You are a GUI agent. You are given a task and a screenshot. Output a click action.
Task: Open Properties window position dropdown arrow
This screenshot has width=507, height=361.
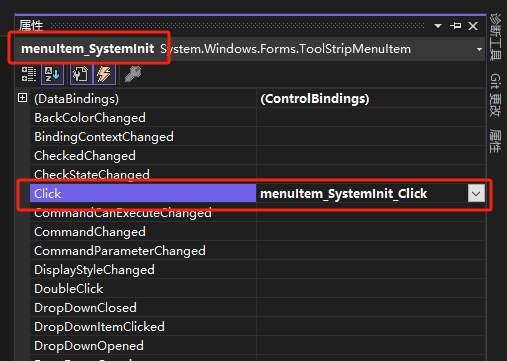[x=438, y=26]
